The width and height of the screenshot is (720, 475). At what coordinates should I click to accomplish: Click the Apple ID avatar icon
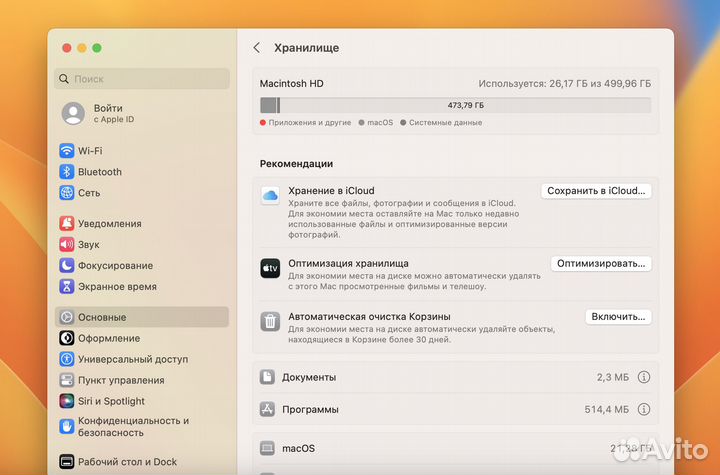pyautogui.click(x=73, y=113)
